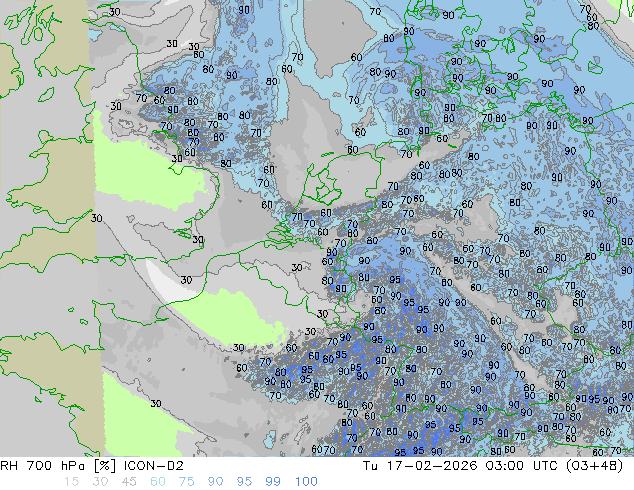Click the bottom legend value 30
This screenshot has height=490, width=634.
[100, 482]
